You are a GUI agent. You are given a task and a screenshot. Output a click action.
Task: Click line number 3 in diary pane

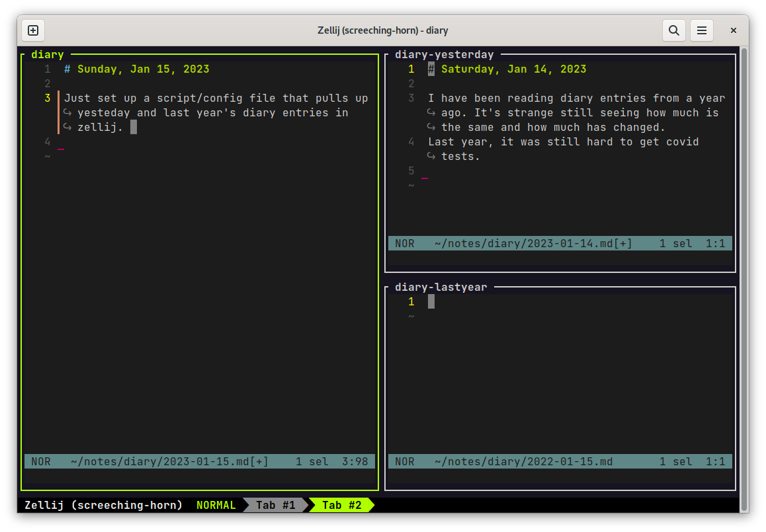point(48,98)
